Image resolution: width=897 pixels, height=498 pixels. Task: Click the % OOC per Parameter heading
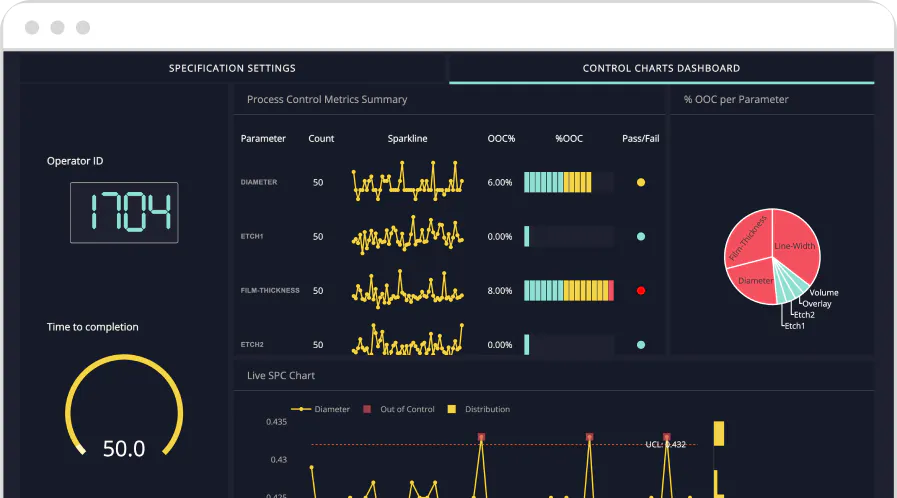point(736,99)
